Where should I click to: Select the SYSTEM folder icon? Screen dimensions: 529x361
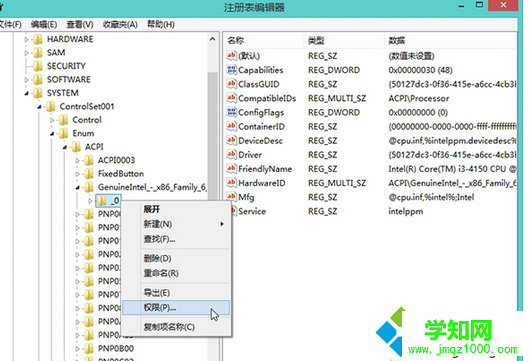pyautogui.click(x=38, y=93)
